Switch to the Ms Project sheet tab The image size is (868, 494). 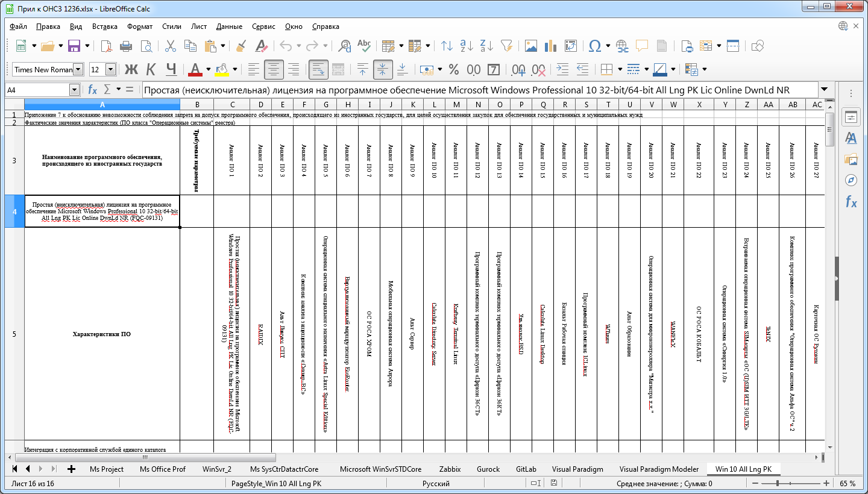tap(107, 469)
